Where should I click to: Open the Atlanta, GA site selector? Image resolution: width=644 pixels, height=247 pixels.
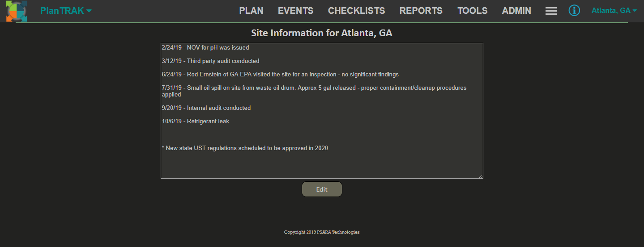point(614,11)
